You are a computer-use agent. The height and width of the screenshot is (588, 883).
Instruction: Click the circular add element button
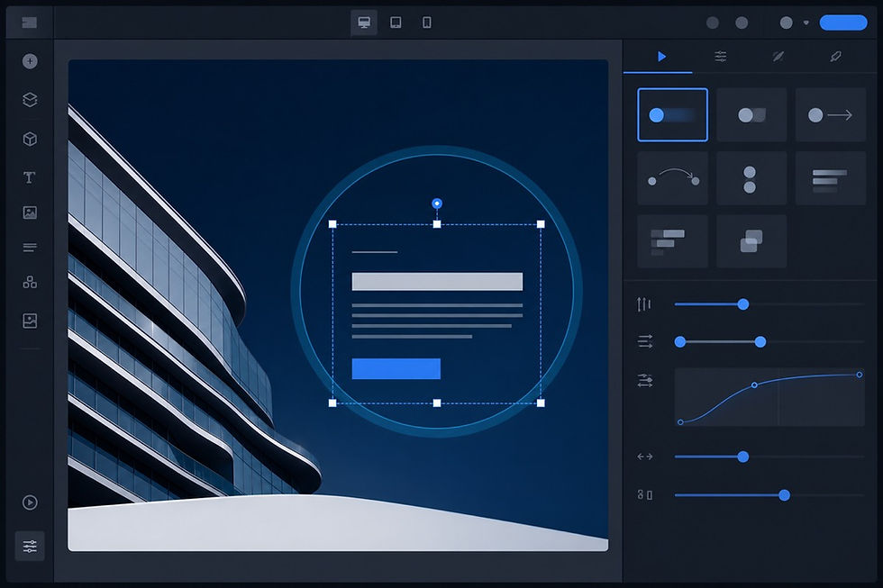(30, 60)
